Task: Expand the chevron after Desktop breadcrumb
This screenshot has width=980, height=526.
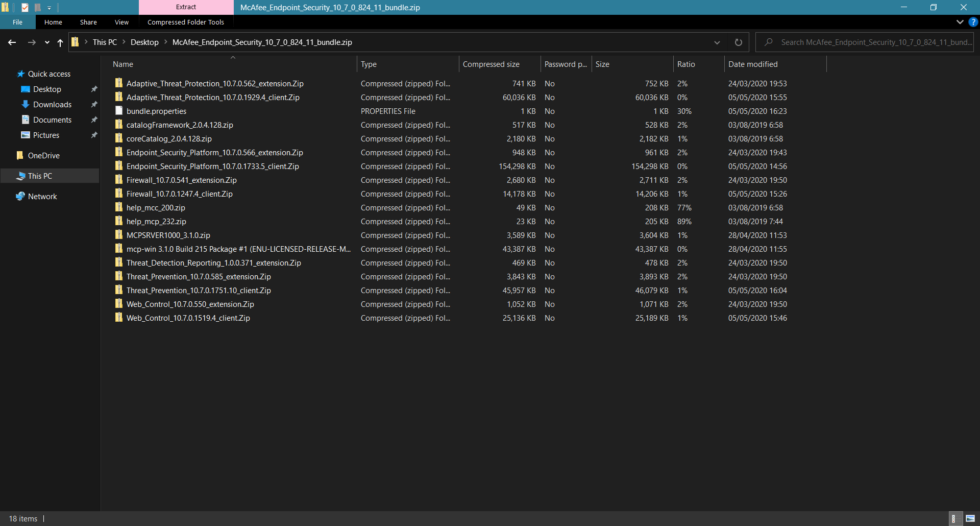Action: (165, 42)
